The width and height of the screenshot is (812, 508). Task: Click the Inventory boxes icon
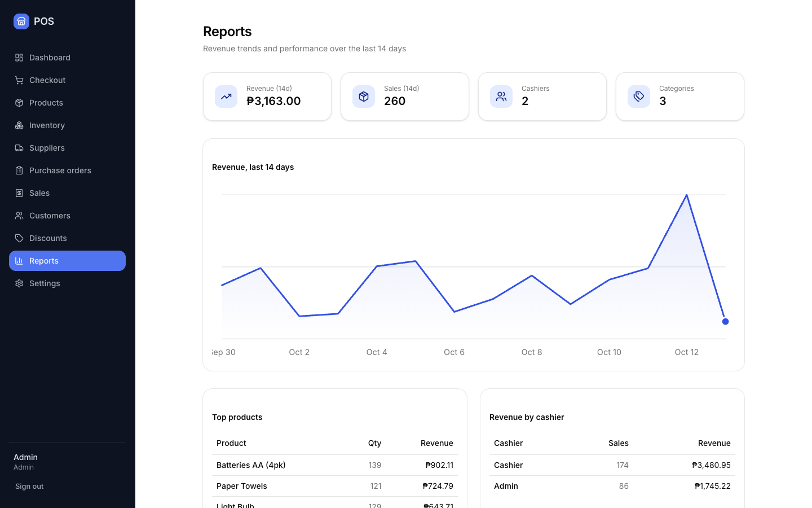pyautogui.click(x=19, y=125)
